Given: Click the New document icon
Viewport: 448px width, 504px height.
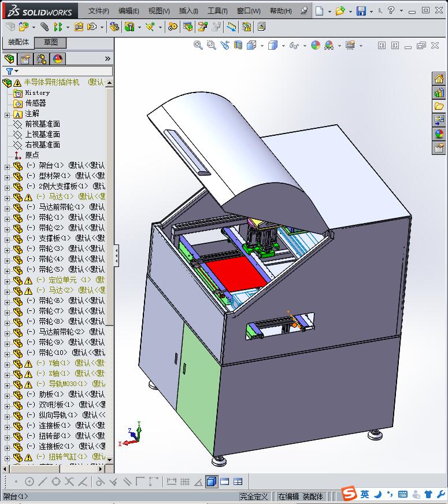Looking at the screenshot, I should (x=319, y=11).
